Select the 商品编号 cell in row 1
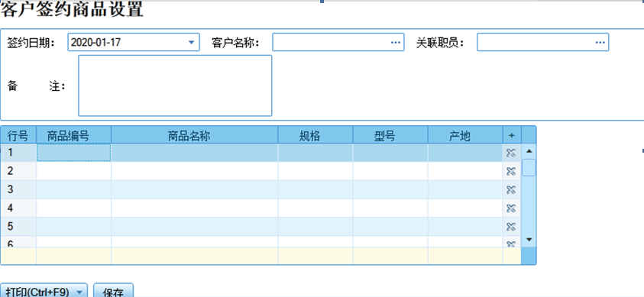 74,153
